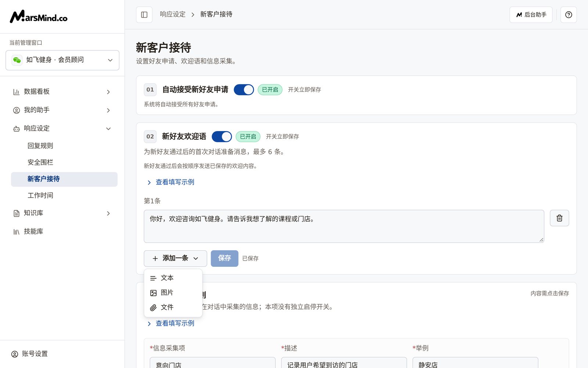Disable 新好友欢迎语 toggle
The width and height of the screenshot is (588, 368).
[x=222, y=137]
